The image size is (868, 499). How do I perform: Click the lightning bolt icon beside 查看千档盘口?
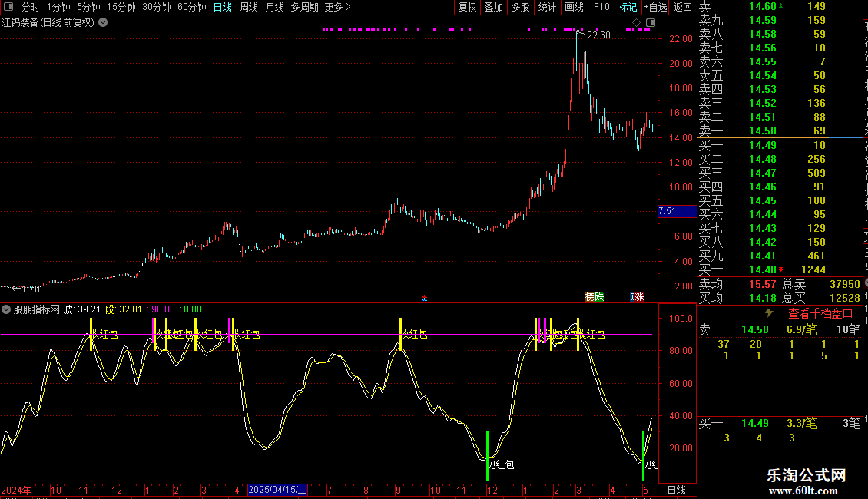[x=770, y=313]
